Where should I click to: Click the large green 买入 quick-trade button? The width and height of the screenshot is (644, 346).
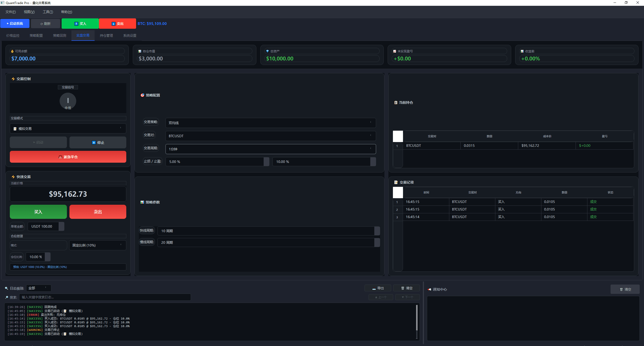tap(38, 212)
